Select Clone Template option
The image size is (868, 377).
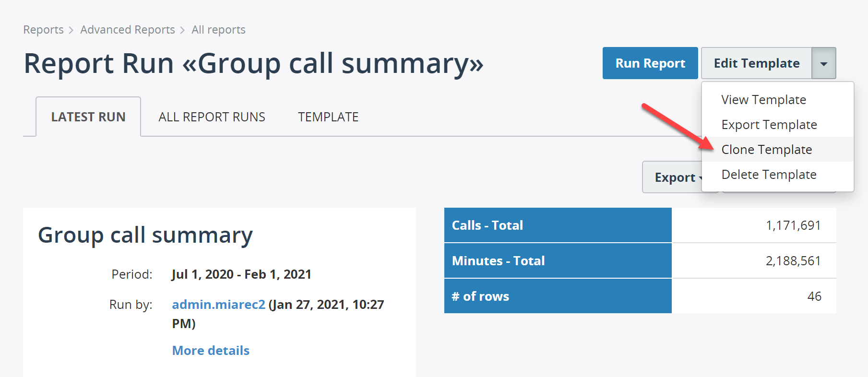coord(766,150)
